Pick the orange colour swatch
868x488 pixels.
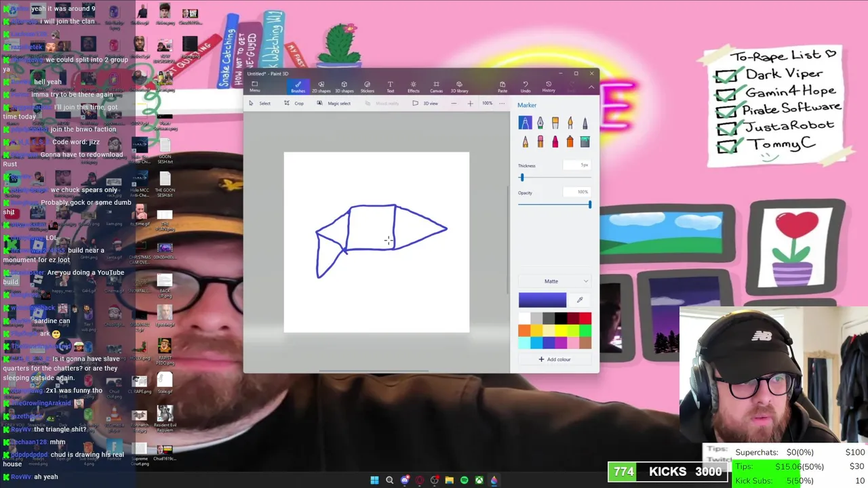524,331
